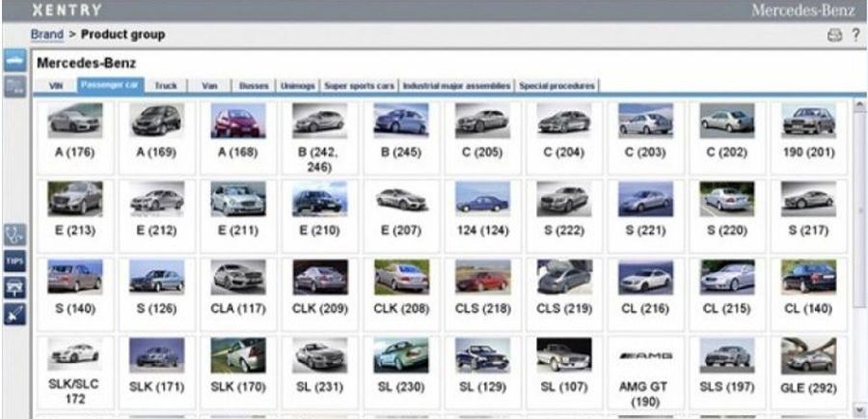The height and width of the screenshot is (419, 868).
Task: Choose SLS (197) model
Action: click(727, 373)
